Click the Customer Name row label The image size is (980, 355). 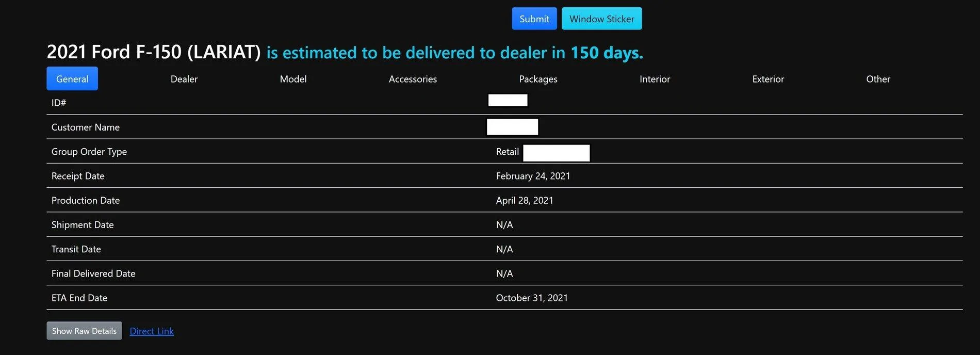point(86,127)
